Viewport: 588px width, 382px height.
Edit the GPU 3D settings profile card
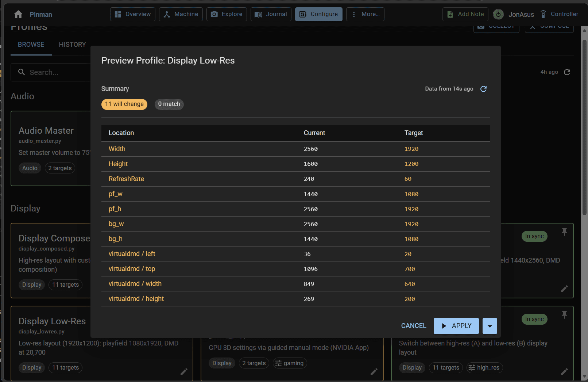click(x=374, y=371)
